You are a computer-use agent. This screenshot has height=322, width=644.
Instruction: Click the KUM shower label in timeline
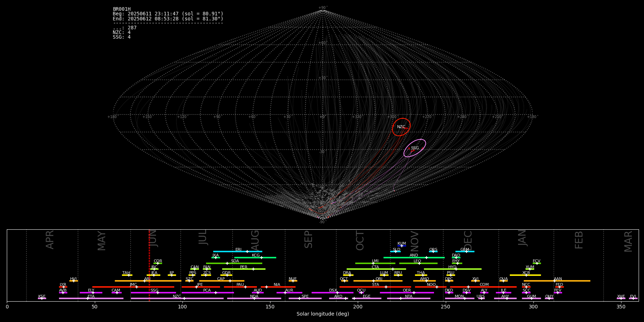[x=402, y=244]
